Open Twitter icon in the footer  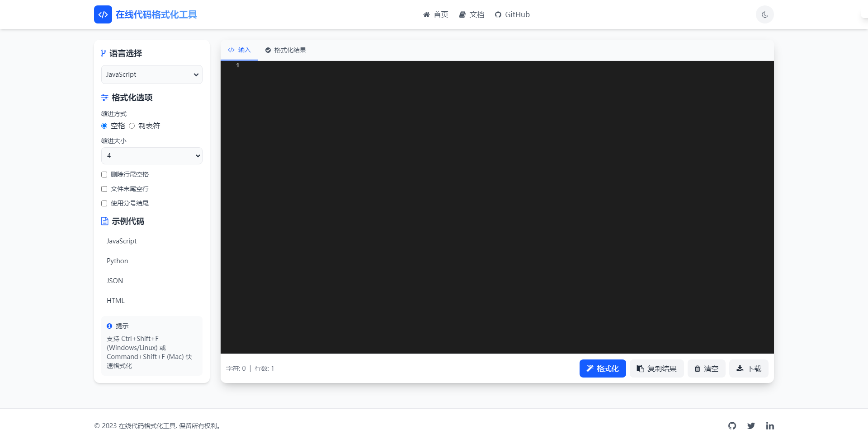click(x=751, y=426)
